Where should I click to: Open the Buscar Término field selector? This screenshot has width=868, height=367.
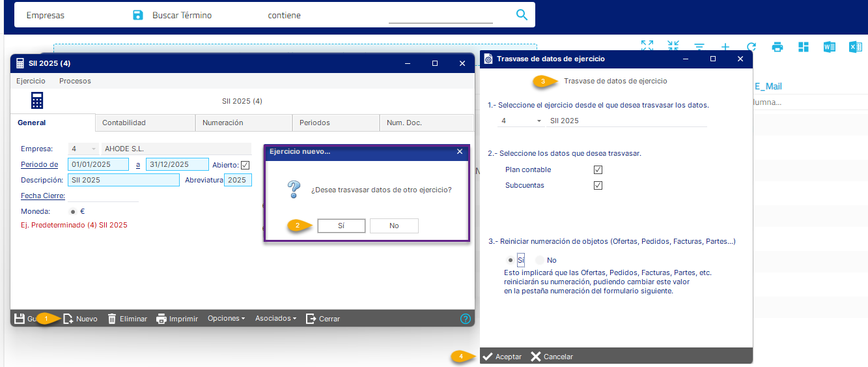point(182,15)
